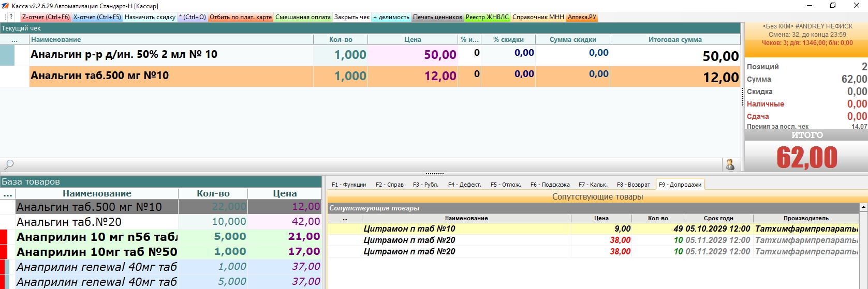Open the Реестр ЖНВЛС registry
868x289 pixels.
pos(487,17)
